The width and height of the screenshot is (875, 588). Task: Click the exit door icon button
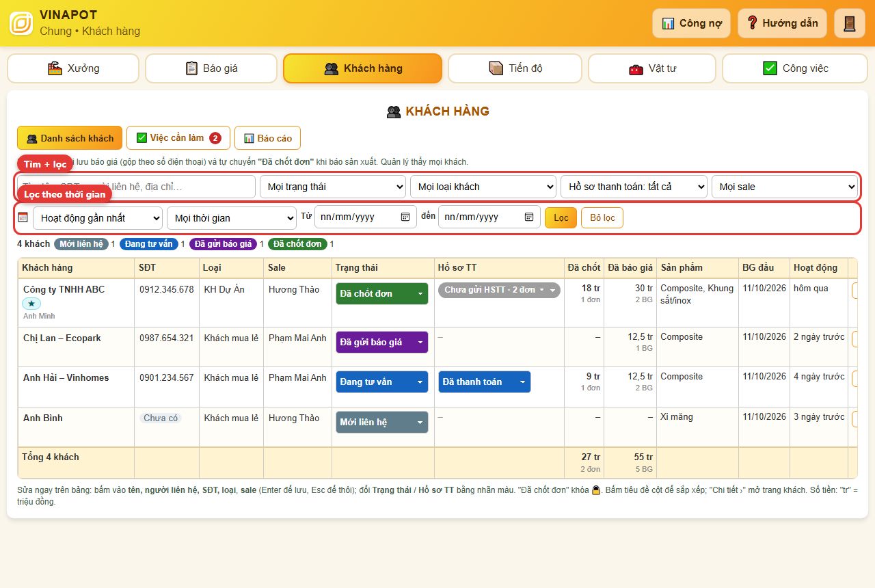pyautogui.click(x=850, y=23)
